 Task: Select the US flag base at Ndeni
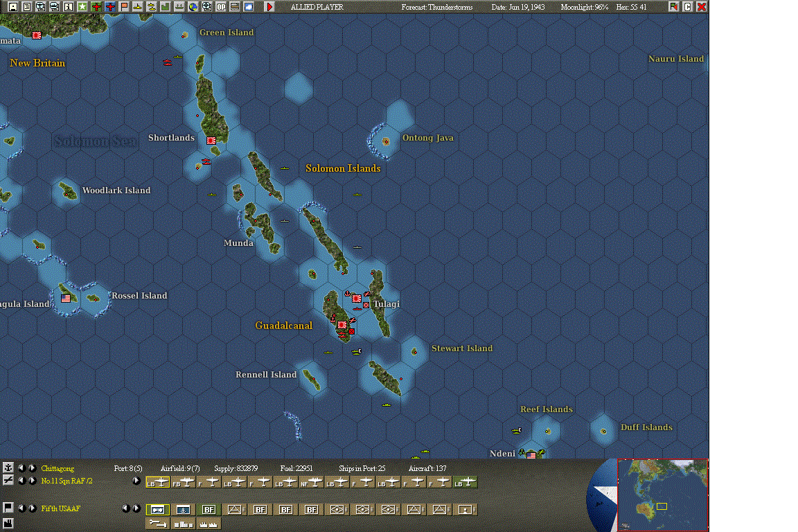531,455
